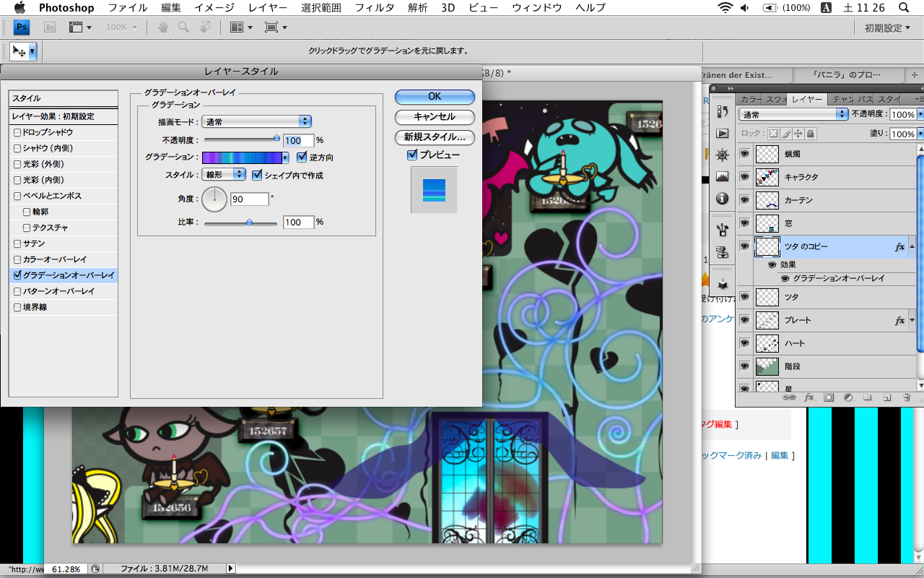Click the gradient preview bar
Screen dimensions: 924x578
pyautogui.click(x=241, y=157)
